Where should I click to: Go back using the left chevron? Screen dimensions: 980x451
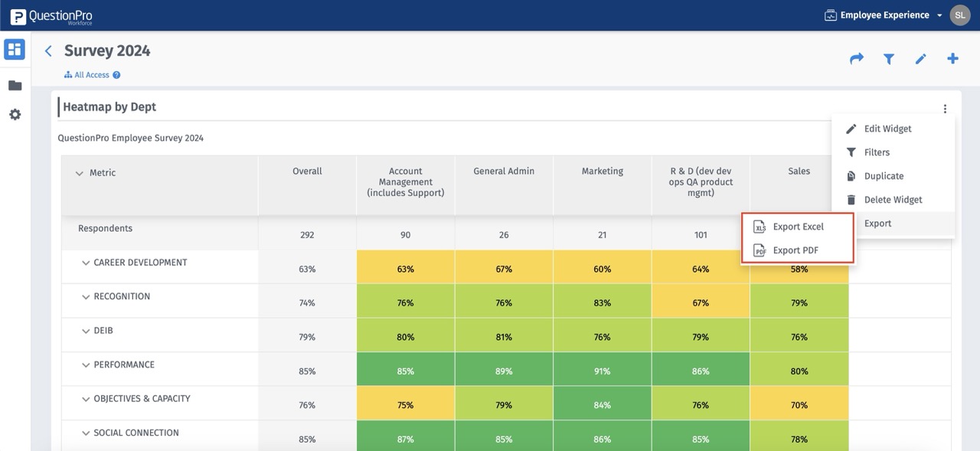pyautogui.click(x=48, y=51)
